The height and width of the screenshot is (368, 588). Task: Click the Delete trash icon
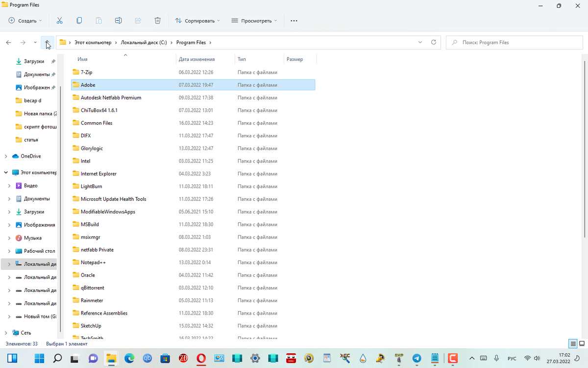pyautogui.click(x=157, y=21)
